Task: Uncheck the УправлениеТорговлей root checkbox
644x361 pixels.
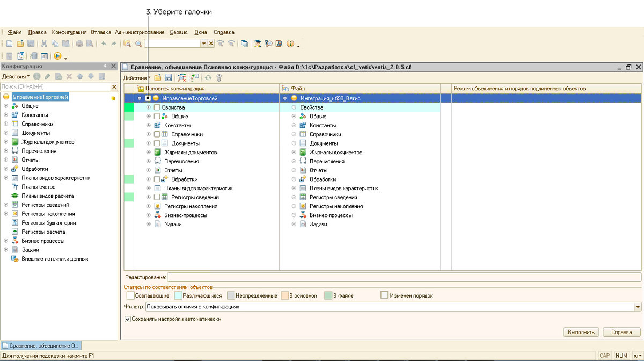Action: (x=148, y=98)
